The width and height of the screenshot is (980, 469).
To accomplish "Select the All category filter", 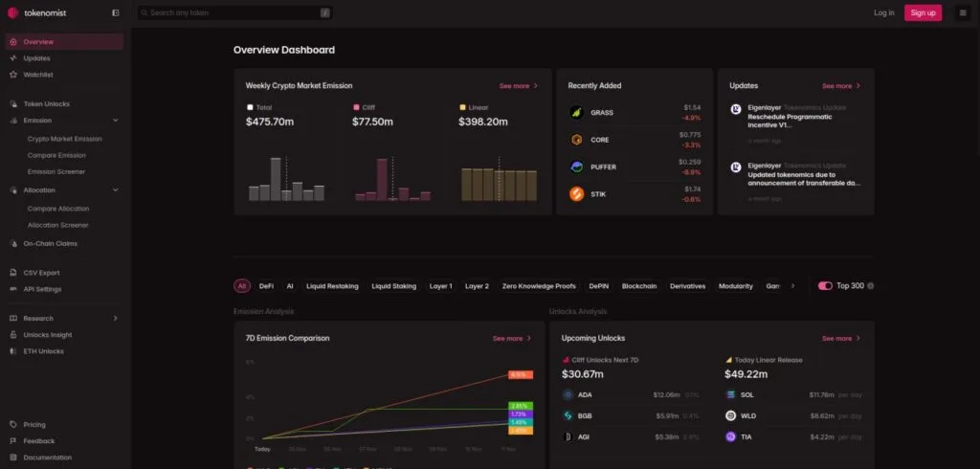I will coord(242,286).
